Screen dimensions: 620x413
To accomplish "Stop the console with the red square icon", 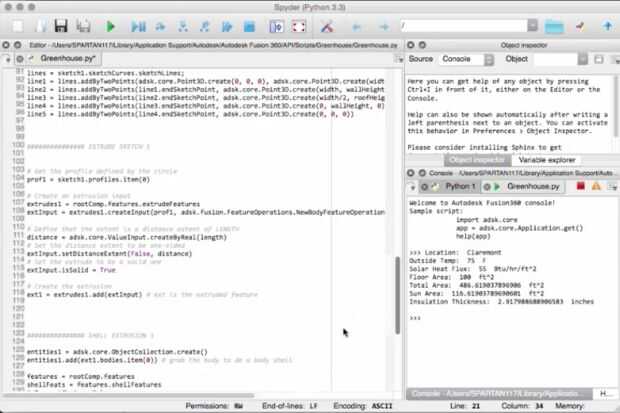I will (x=580, y=186).
